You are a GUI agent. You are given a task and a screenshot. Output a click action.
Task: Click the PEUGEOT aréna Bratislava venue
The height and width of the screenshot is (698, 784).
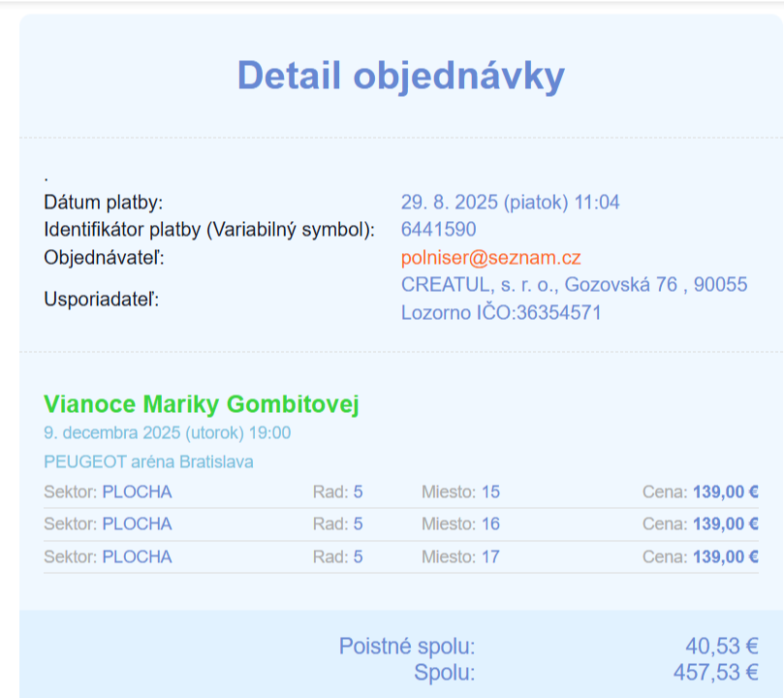pyautogui.click(x=148, y=461)
